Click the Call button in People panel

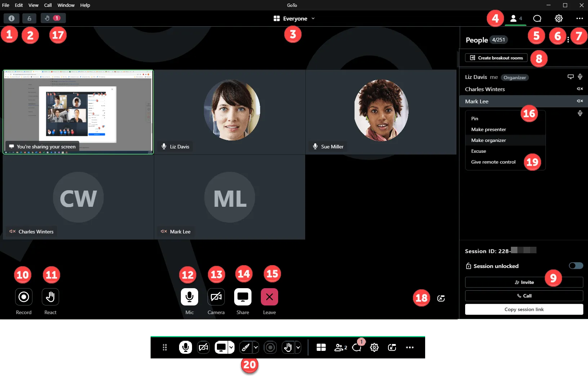click(x=524, y=296)
